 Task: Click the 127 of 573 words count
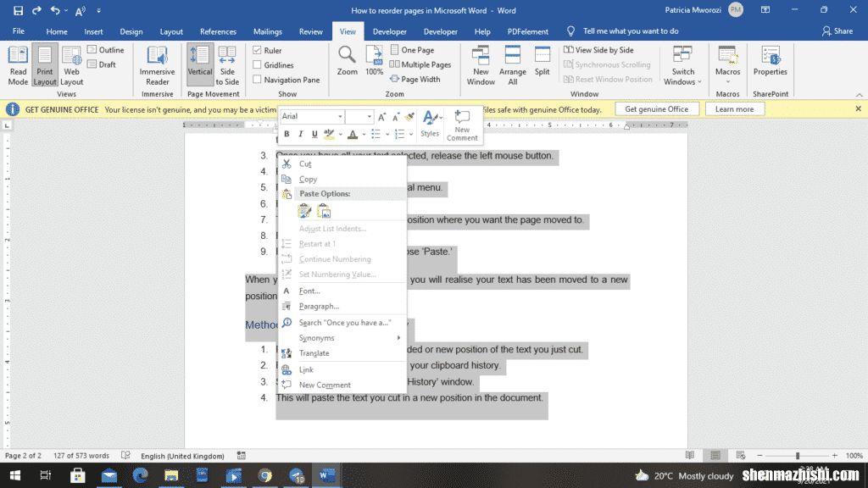tap(81, 456)
